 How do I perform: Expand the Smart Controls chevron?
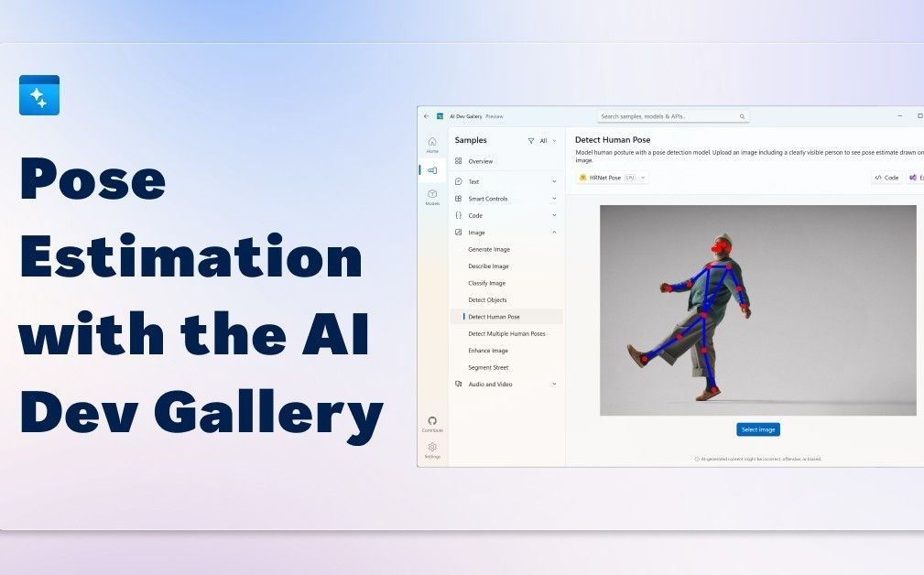554,199
